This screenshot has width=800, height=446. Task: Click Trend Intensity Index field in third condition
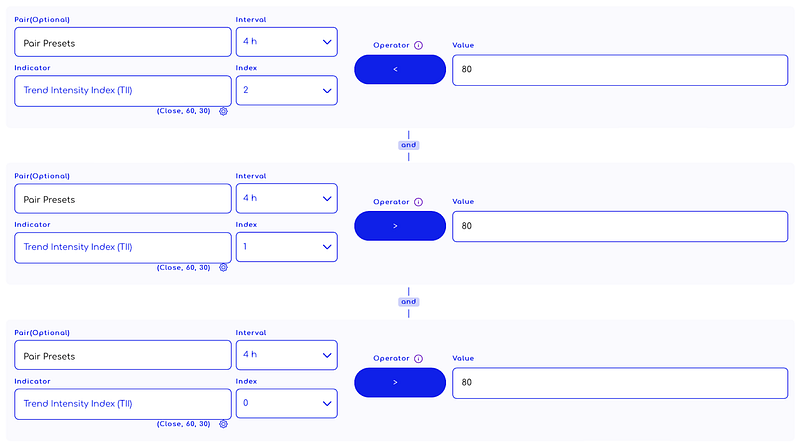(122, 404)
